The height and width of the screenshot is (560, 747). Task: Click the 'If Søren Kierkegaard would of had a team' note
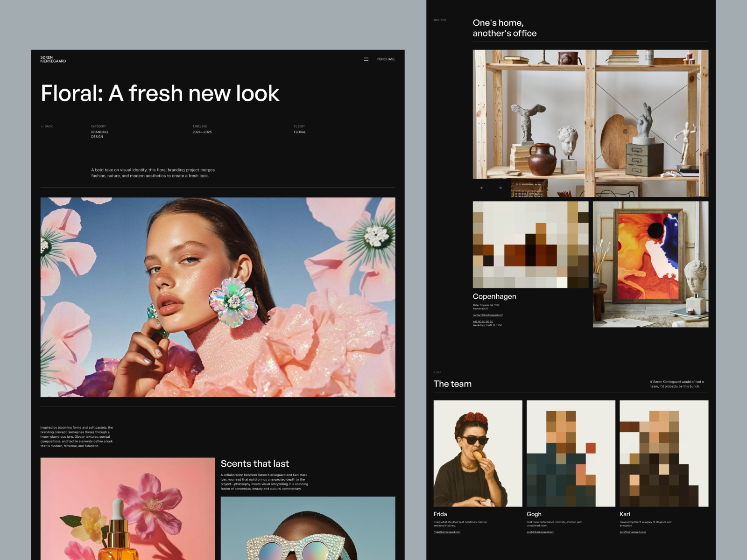tap(677, 384)
